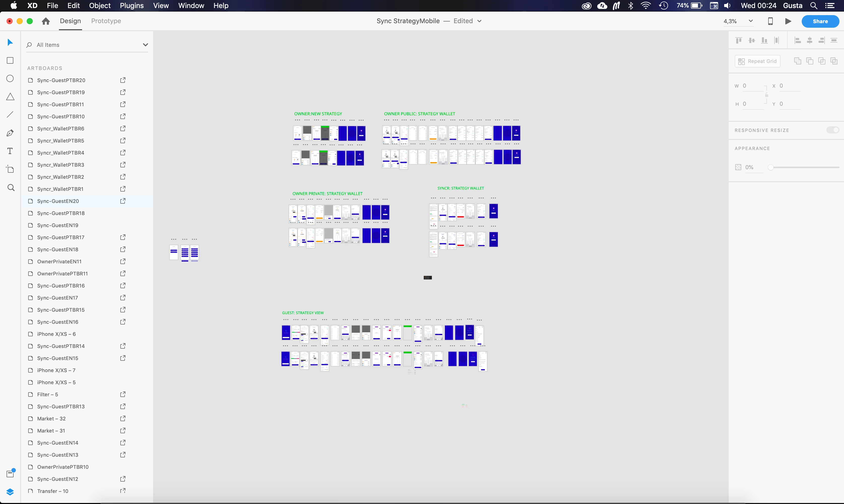Select the Ellipse tool
844x504 pixels.
(x=10, y=79)
